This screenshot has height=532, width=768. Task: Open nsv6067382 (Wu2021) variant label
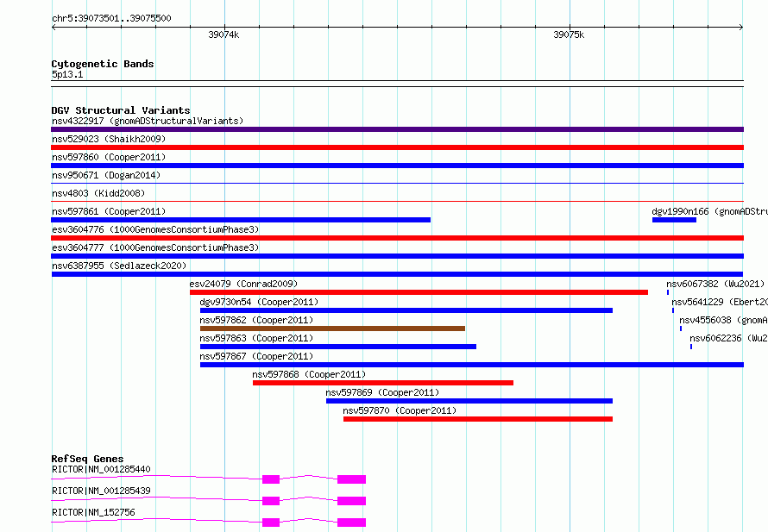click(x=715, y=284)
